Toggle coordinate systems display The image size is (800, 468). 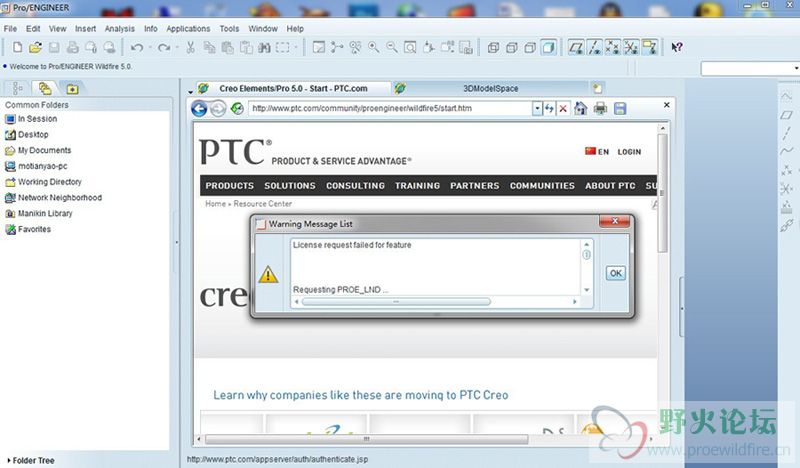(x=631, y=47)
